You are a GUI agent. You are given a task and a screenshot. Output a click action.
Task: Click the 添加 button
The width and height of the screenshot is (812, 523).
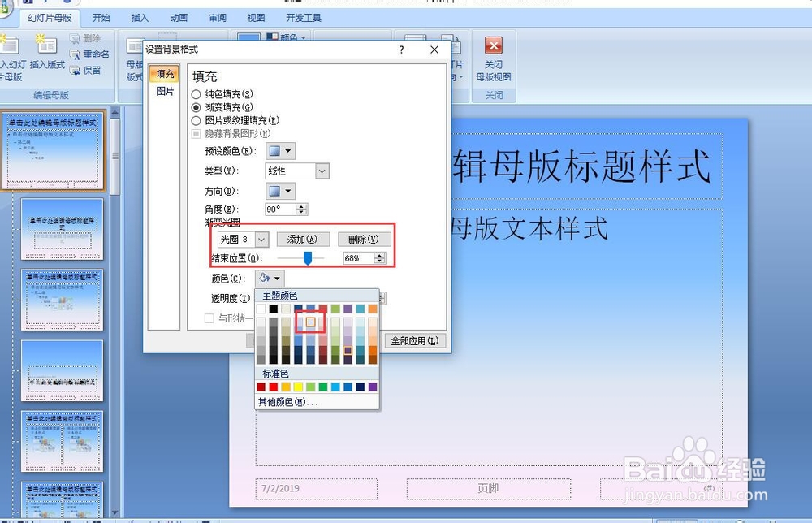click(x=303, y=239)
